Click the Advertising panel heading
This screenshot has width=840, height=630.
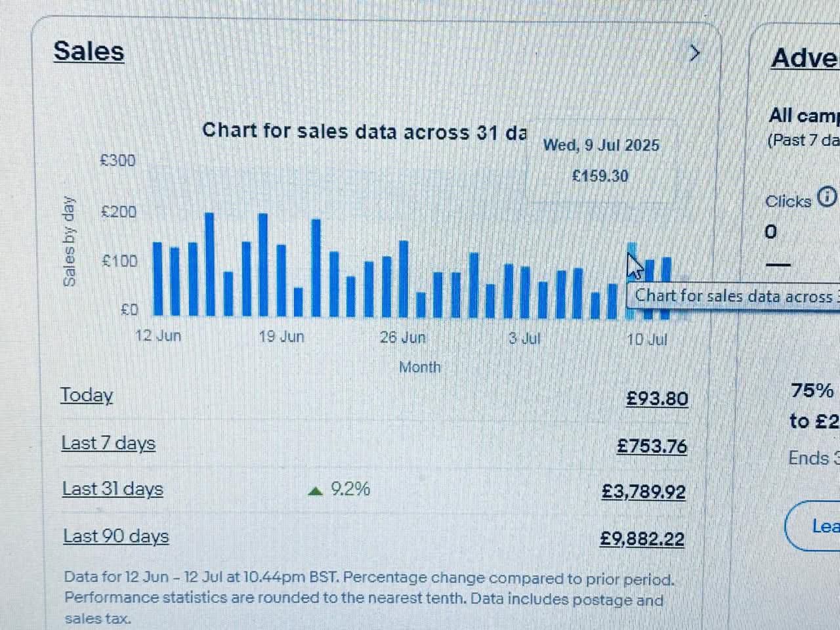(805, 58)
